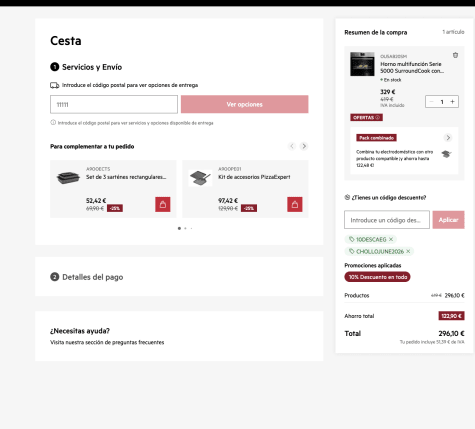This screenshot has width=475, height=429.
Task: Click the -25% badge on the PizzaExpert kit
Action: [249, 208]
